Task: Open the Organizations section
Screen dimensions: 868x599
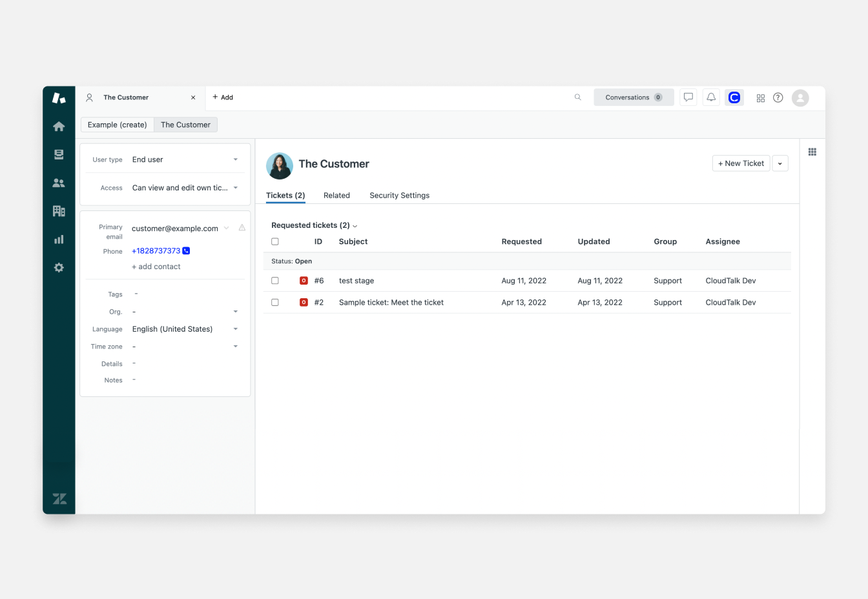Action: (59, 211)
